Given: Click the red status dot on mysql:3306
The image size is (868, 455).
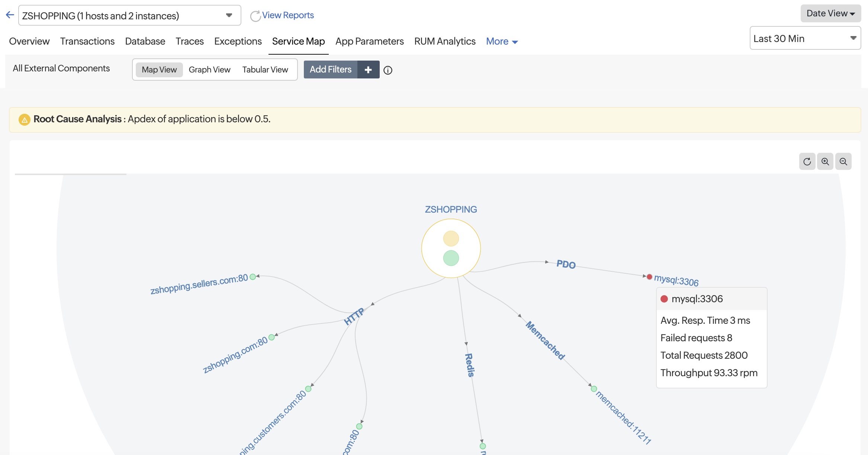Looking at the screenshot, I should [649, 277].
